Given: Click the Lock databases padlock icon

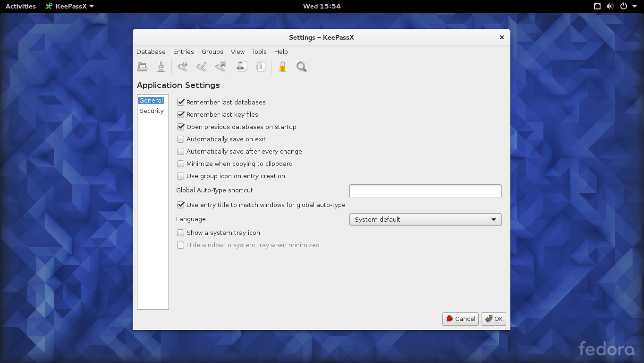Looking at the screenshot, I should click(282, 67).
